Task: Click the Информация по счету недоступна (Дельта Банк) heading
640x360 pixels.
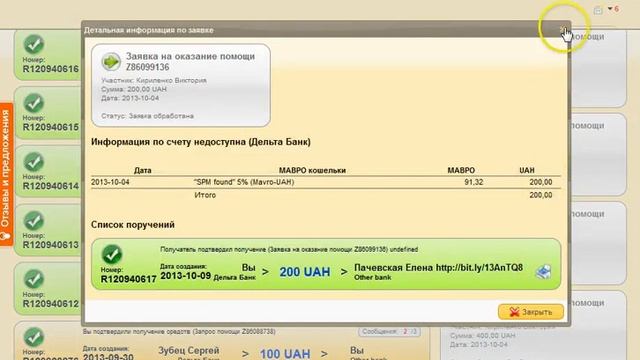Action: pos(201,142)
